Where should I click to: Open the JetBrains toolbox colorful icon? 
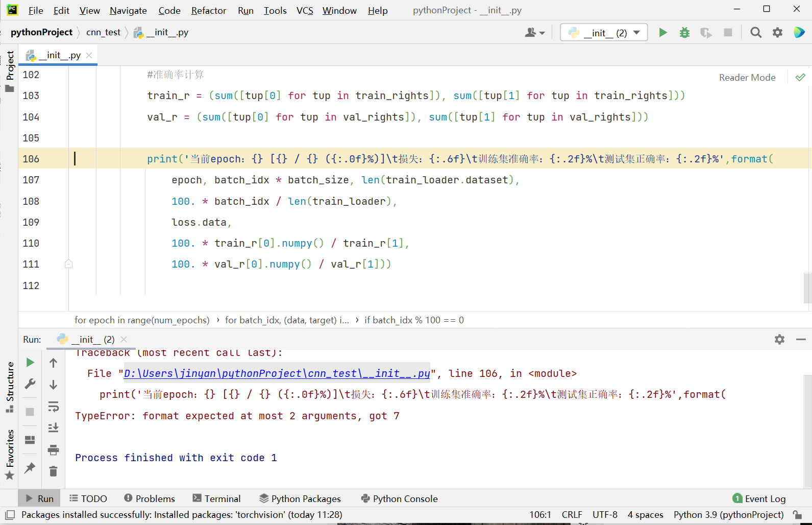point(799,32)
